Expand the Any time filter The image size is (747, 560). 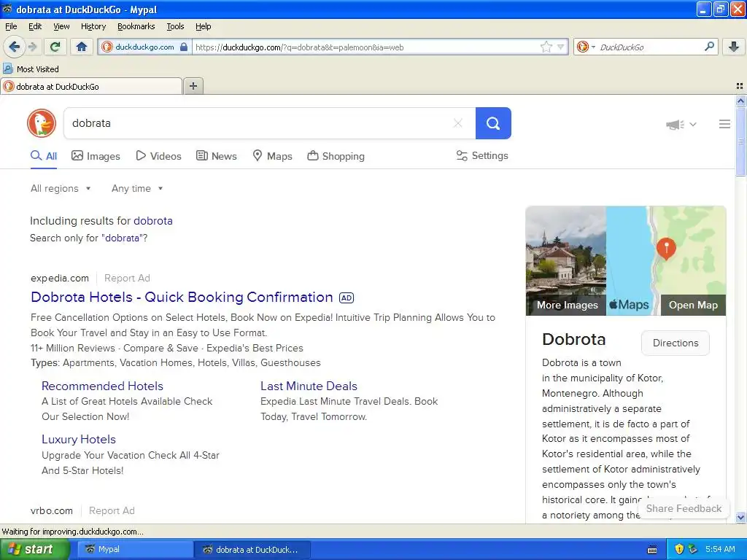[137, 188]
